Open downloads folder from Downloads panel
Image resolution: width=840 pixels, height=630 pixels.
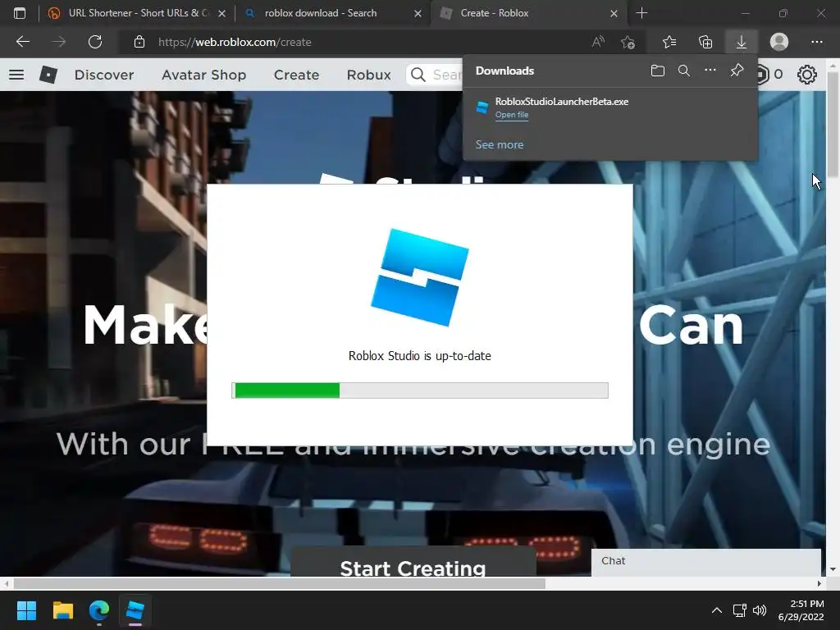658,71
